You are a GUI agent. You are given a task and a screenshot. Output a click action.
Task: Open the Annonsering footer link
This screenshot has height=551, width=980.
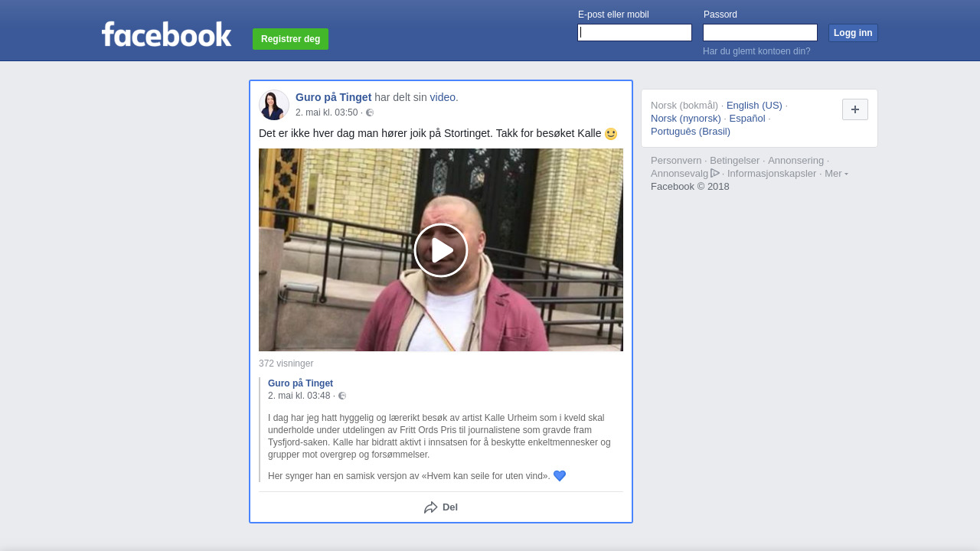coord(796,160)
